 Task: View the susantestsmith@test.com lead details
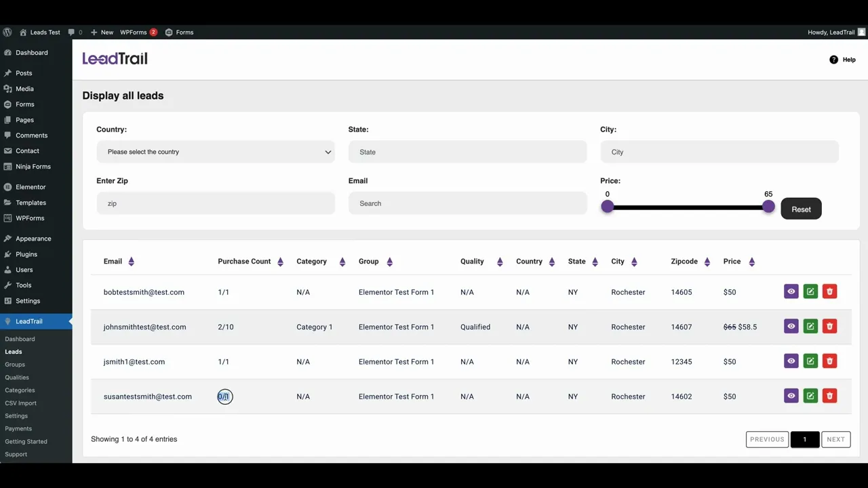pos(791,395)
